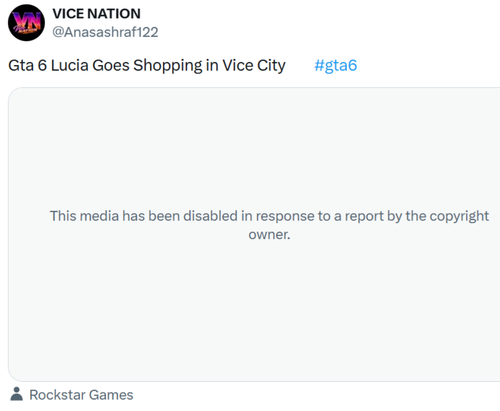
Task: Select the VN logo profile picture
Action: [26, 23]
